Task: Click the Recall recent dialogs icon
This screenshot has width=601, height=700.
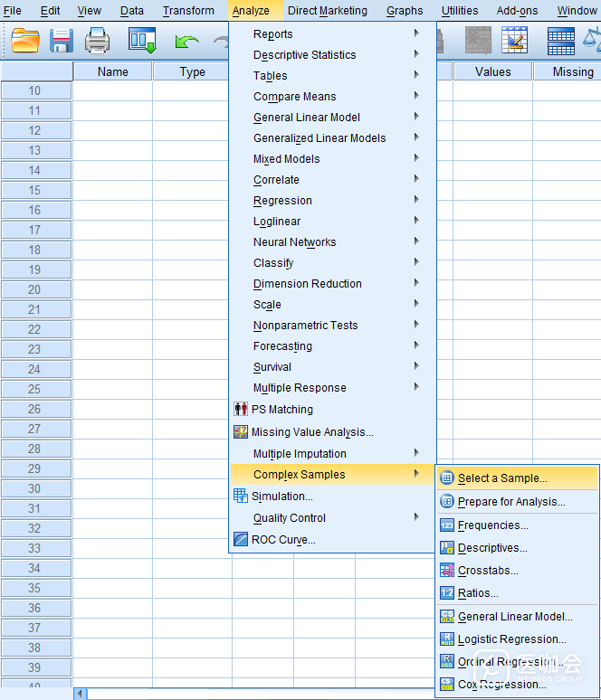Action: [142, 41]
